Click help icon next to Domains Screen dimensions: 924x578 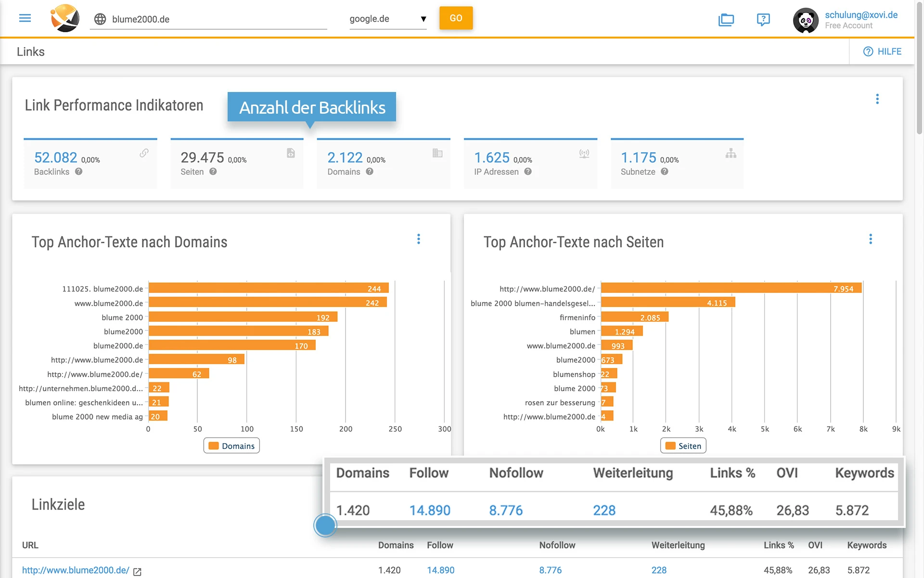pos(370,171)
